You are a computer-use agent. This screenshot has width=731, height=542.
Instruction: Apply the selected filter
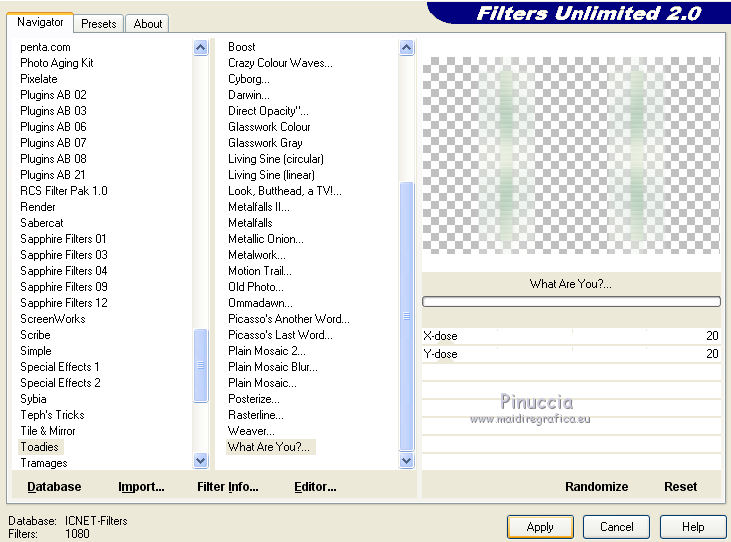[x=540, y=527]
